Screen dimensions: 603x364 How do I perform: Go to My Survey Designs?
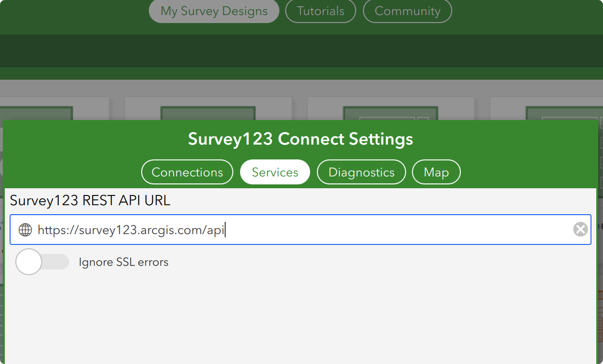point(213,11)
